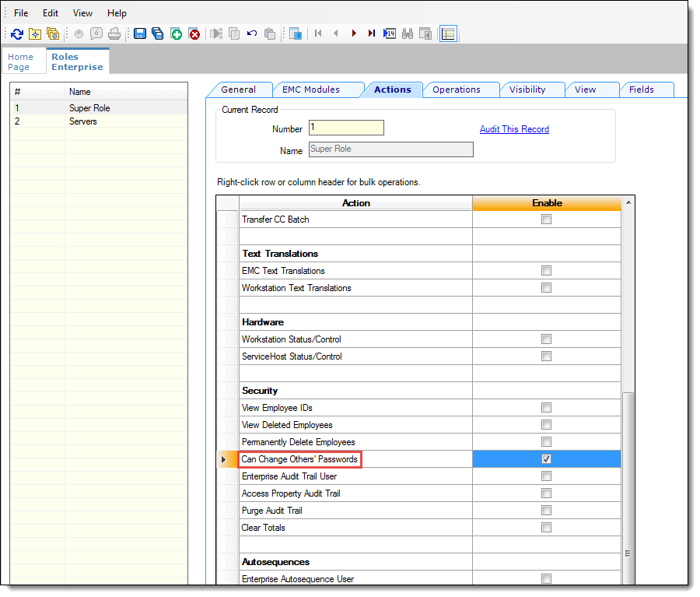Check the Purge Audit Trail enable box
This screenshot has height=597, width=700.
[x=546, y=510]
